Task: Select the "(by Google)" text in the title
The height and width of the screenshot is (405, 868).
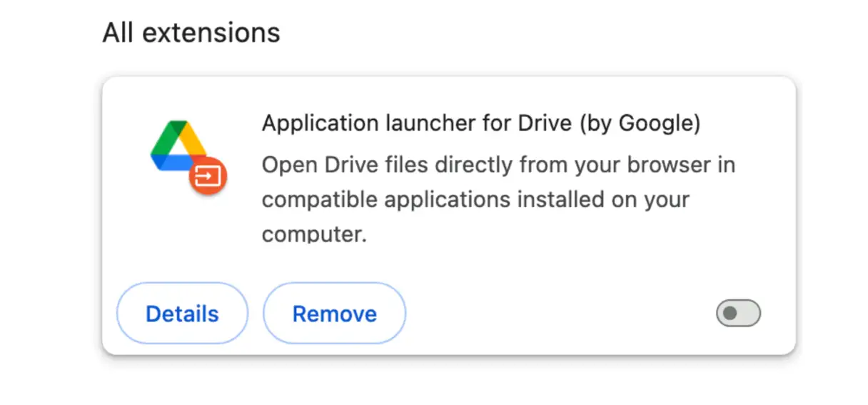Action: (x=640, y=124)
